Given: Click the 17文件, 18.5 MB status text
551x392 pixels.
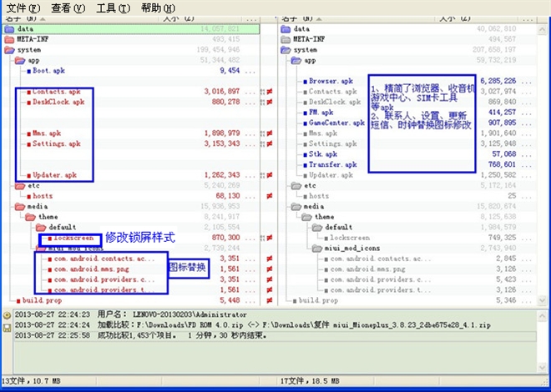Looking at the screenshot, I should tap(310, 381).
